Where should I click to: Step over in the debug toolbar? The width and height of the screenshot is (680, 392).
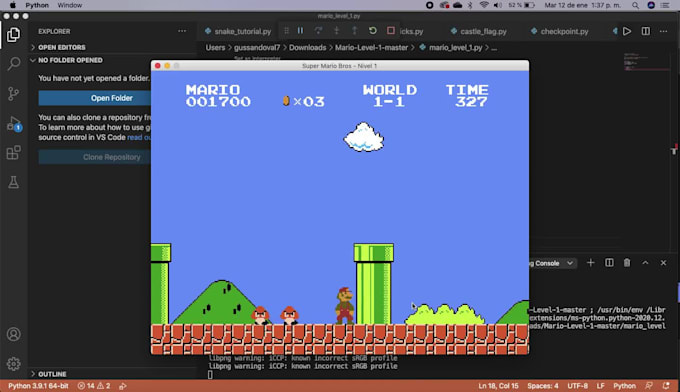(318, 31)
